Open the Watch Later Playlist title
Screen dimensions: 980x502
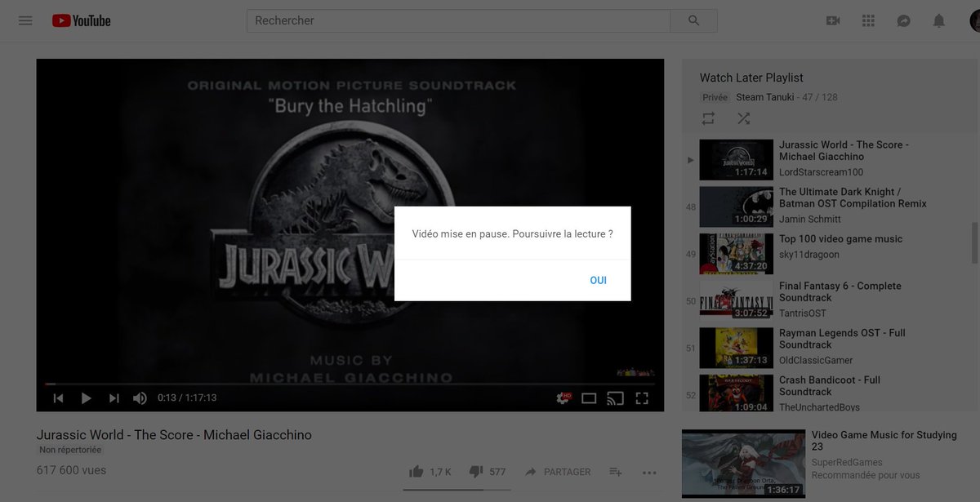point(751,78)
